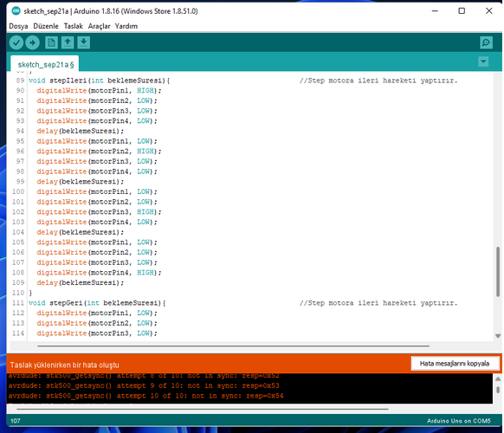Create a new sketch with the New icon
Viewport: 504px width, 433px height.
51,42
